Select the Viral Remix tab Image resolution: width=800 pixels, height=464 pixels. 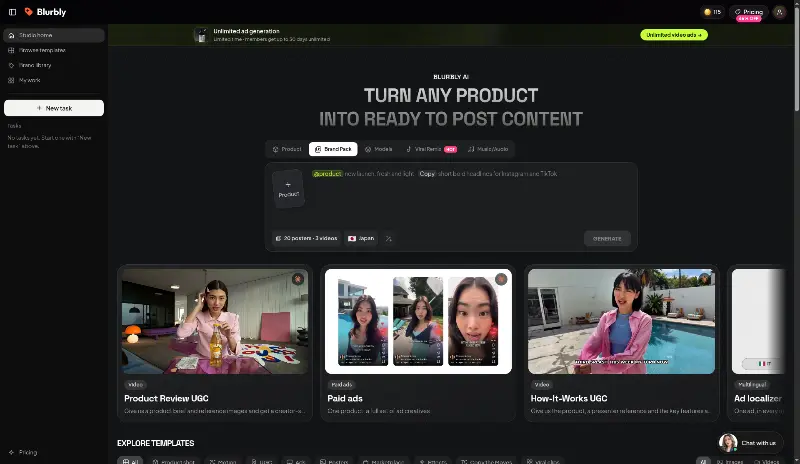pos(431,149)
